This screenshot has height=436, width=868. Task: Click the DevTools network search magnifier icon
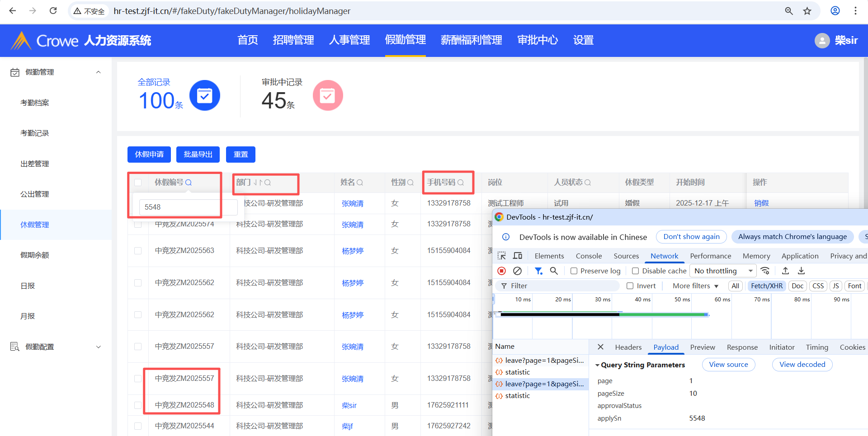pos(553,271)
